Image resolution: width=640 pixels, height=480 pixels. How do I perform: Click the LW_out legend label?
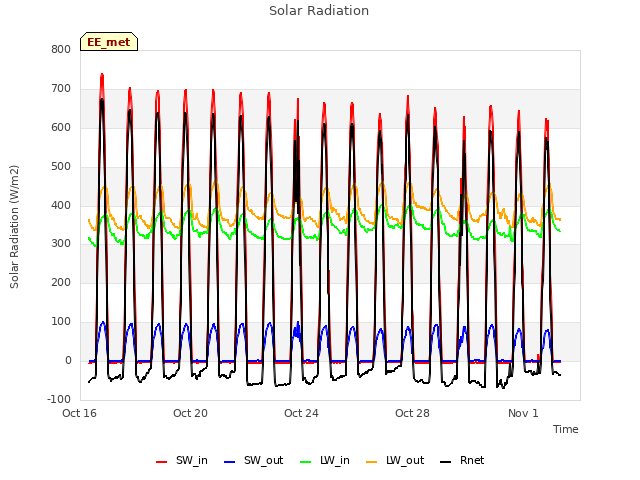click(405, 460)
